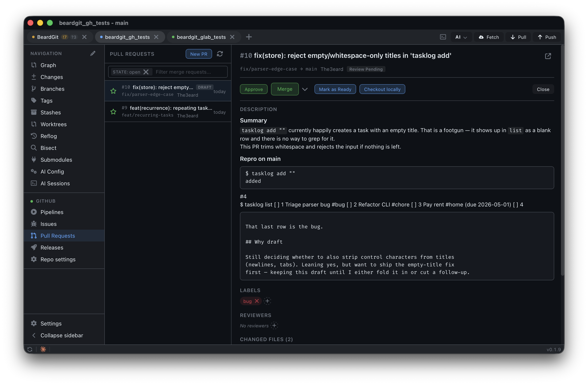588x385 pixels.
Task: Start Bisect from navigation
Action: (x=64, y=148)
